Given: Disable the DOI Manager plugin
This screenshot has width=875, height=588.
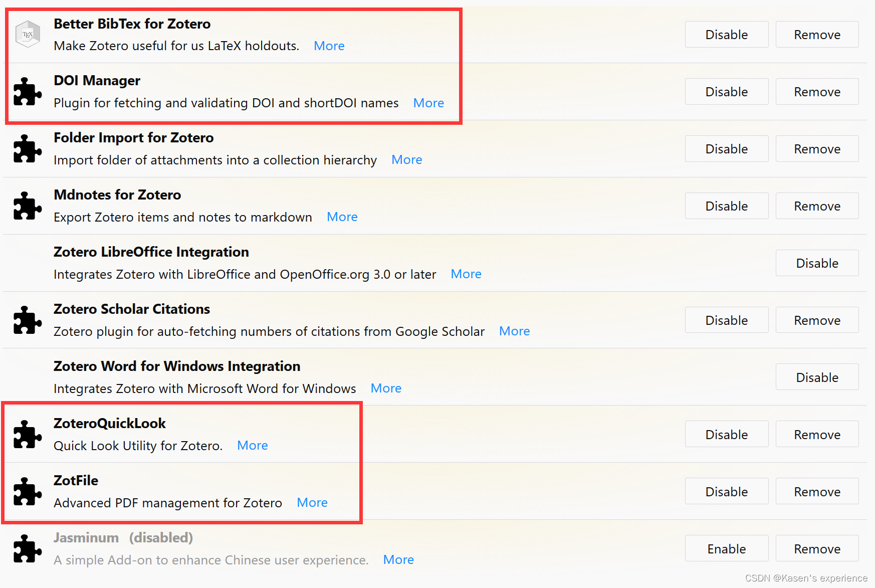Looking at the screenshot, I should pos(727,92).
